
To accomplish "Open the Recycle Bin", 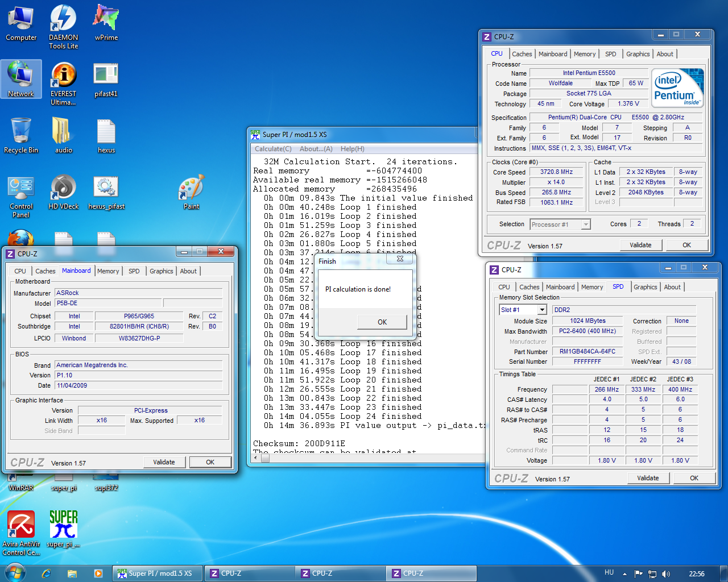I will [21, 135].
